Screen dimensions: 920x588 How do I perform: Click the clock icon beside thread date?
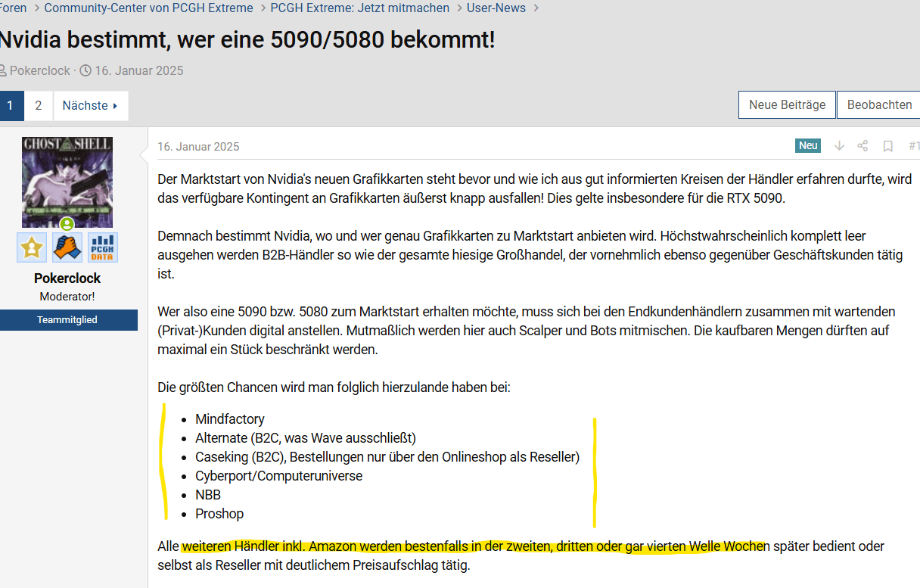(x=85, y=70)
